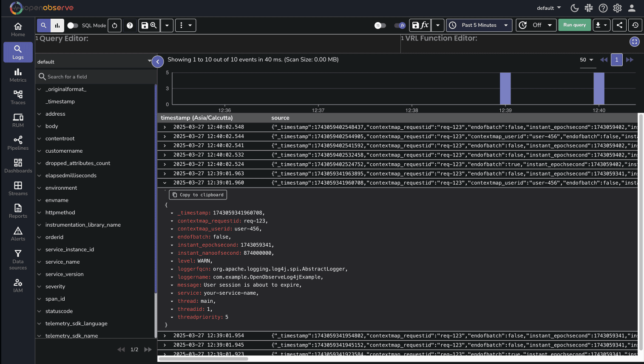Screen dimensions: 644x364
Task: Click the Run query button
Action: coord(575,25)
